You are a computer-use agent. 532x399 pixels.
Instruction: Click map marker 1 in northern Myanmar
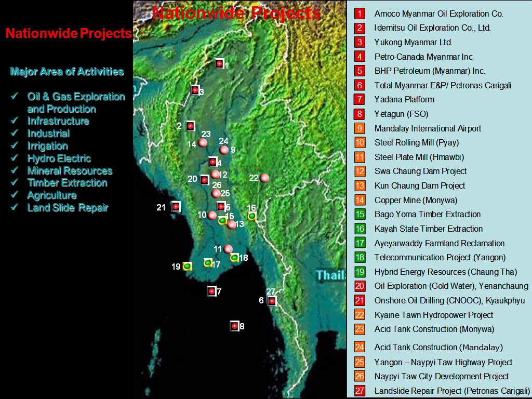point(219,63)
